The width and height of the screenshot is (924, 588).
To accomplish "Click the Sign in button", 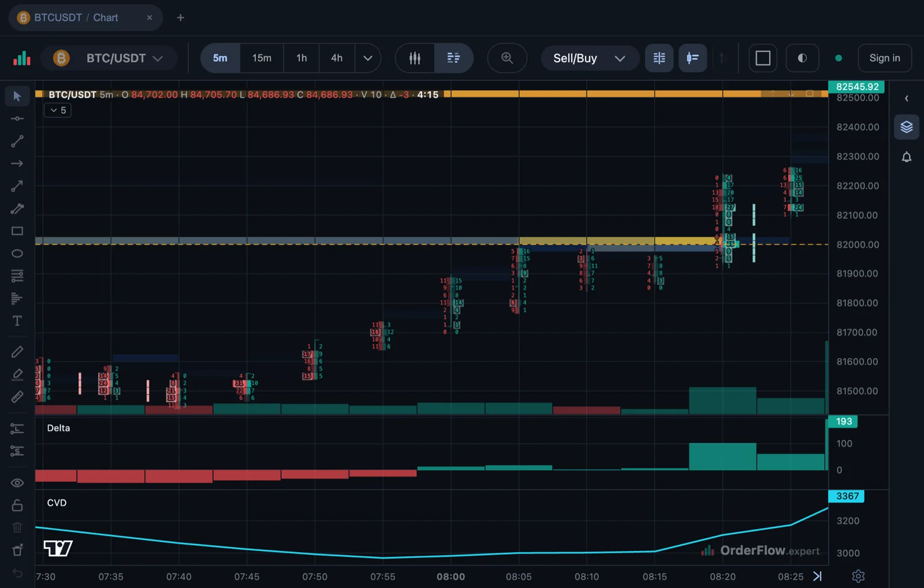I will pos(885,58).
